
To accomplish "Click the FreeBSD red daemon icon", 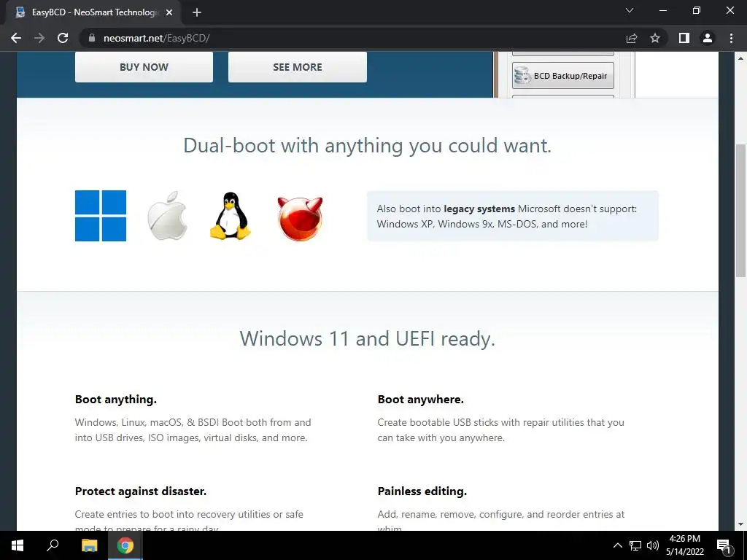I will [x=300, y=219].
